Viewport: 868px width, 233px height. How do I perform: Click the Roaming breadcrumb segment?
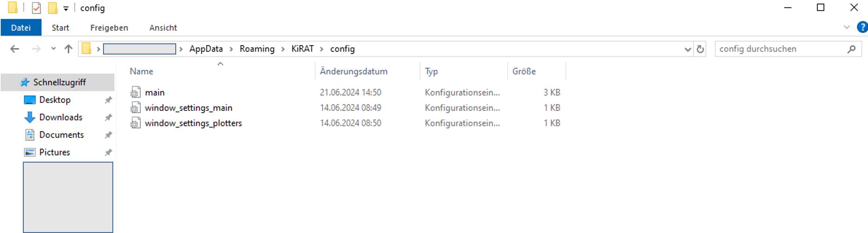pyautogui.click(x=257, y=49)
